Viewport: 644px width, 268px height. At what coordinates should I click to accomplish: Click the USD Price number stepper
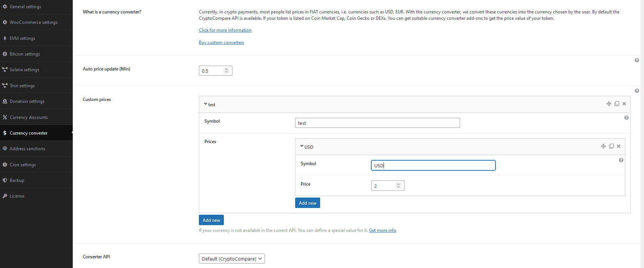pos(398,186)
